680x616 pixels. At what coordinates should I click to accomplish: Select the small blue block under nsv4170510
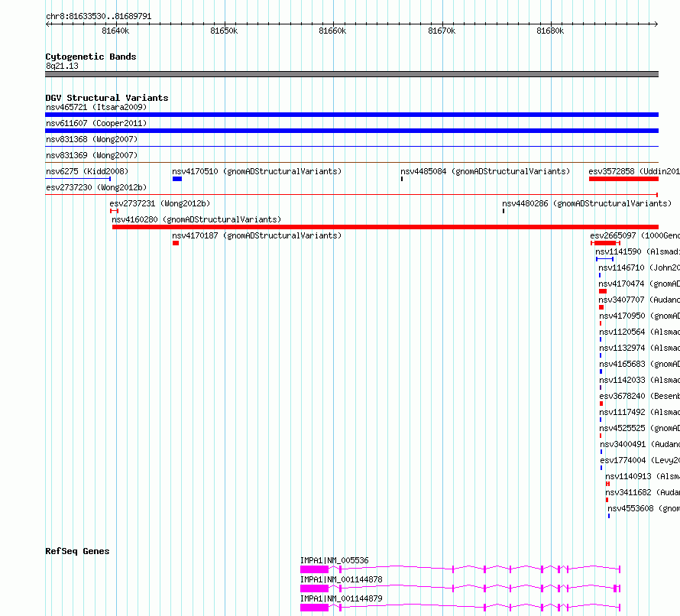177,179
